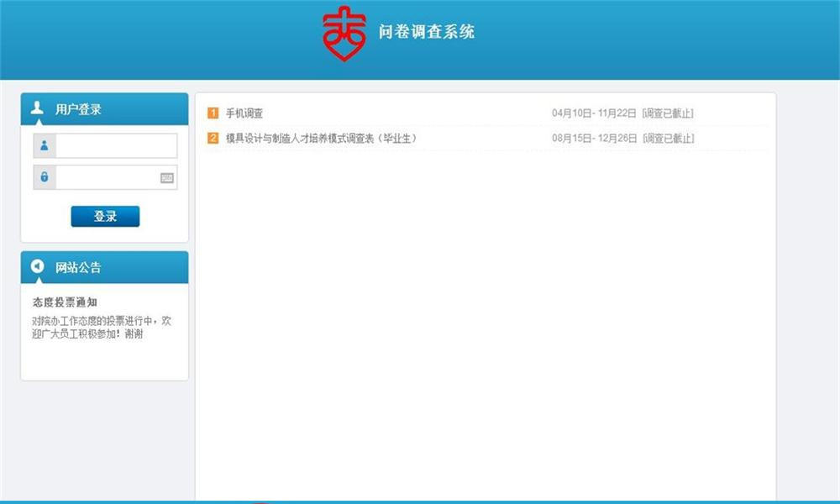Click the 登录 login button
The height and width of the screenshot is (504, 840).
[105, 217]
